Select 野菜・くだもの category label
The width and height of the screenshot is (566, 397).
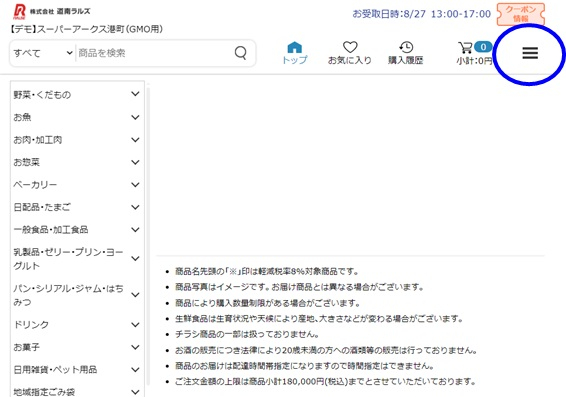(42, 95)
